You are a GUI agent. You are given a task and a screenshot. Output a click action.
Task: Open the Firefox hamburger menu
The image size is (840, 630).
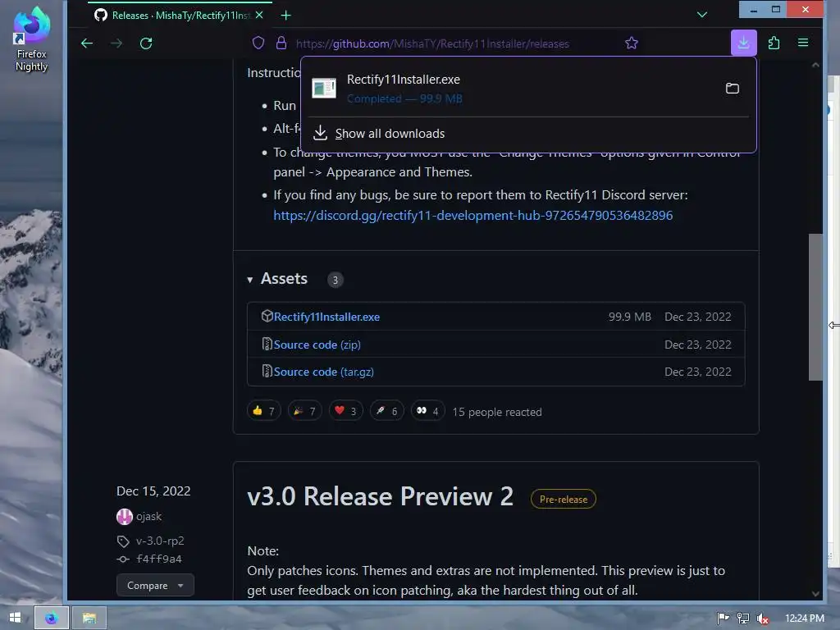click(x=803, y=43)
